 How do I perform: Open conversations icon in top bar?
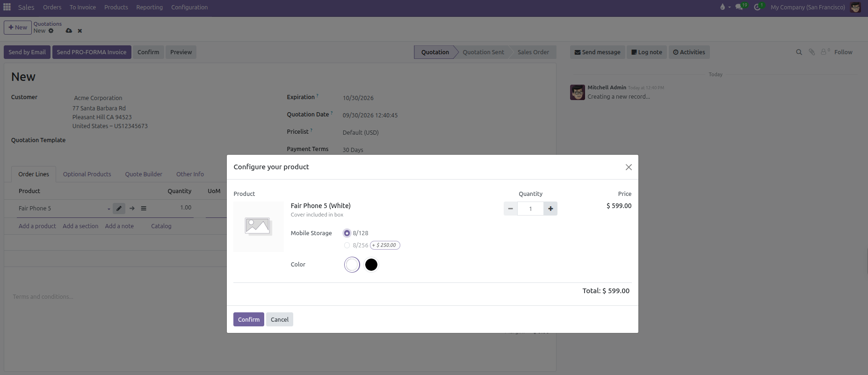point(739,7)
